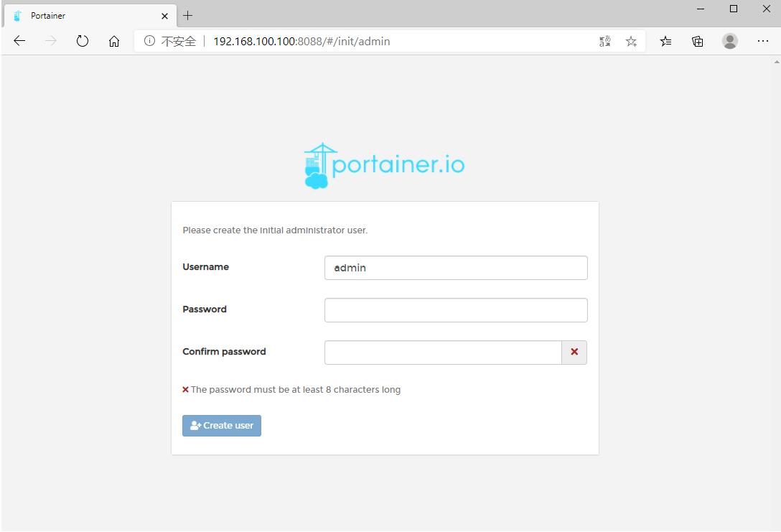Open the translate page icon

(x=604, y=42)
